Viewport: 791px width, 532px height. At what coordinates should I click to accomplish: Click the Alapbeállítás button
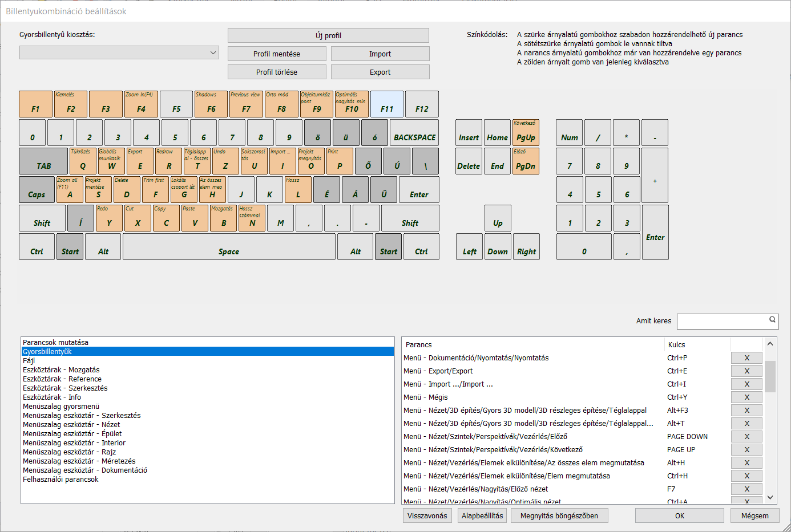click(482, 516)
